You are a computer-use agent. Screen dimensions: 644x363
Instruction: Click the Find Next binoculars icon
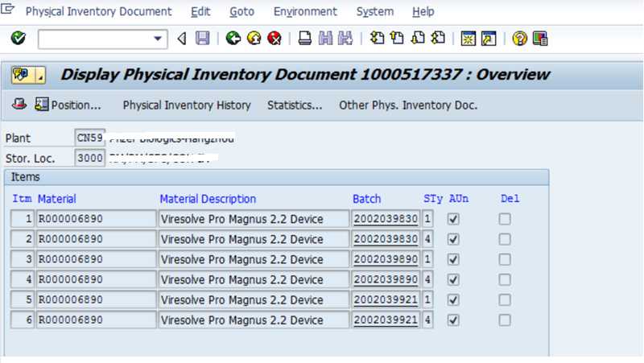[345, 39]
